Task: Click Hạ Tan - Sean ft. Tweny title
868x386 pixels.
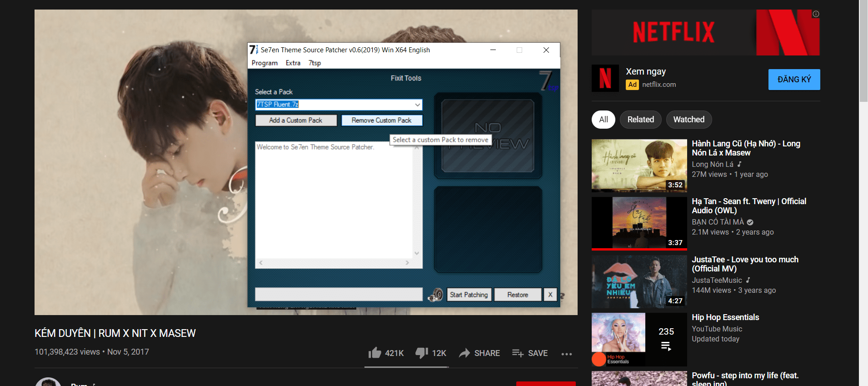Action: click(749, 206)
